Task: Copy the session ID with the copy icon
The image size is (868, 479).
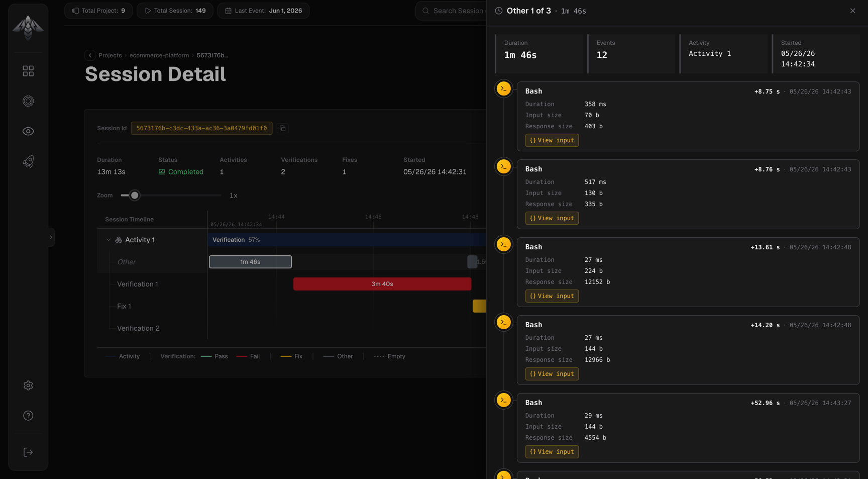Action: click(283, 128)
